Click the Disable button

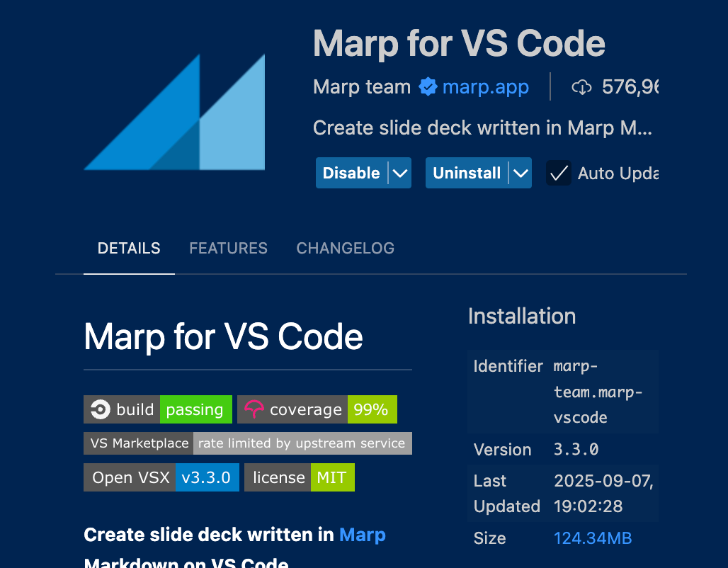pyautogui.click(x=351, y=173)
